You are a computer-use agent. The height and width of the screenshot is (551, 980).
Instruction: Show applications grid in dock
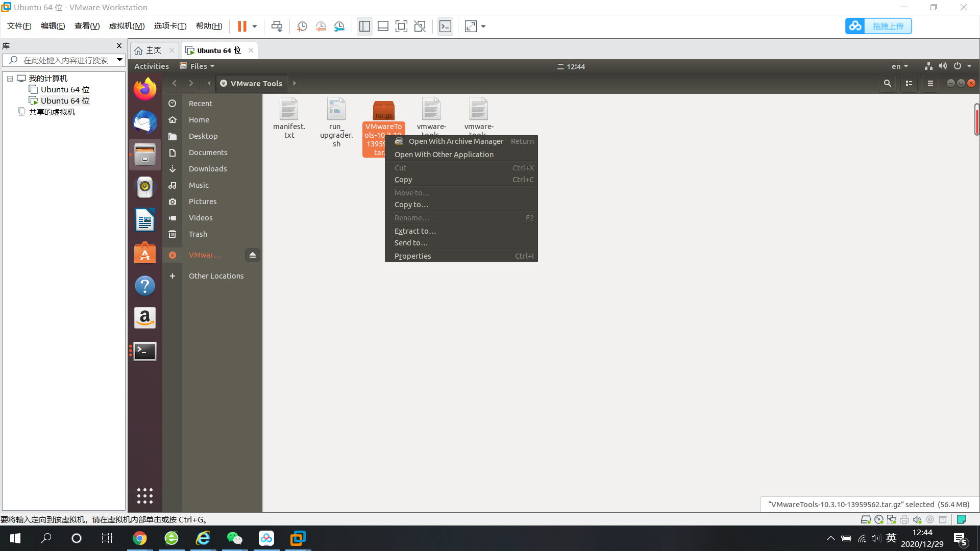point(145,495)
